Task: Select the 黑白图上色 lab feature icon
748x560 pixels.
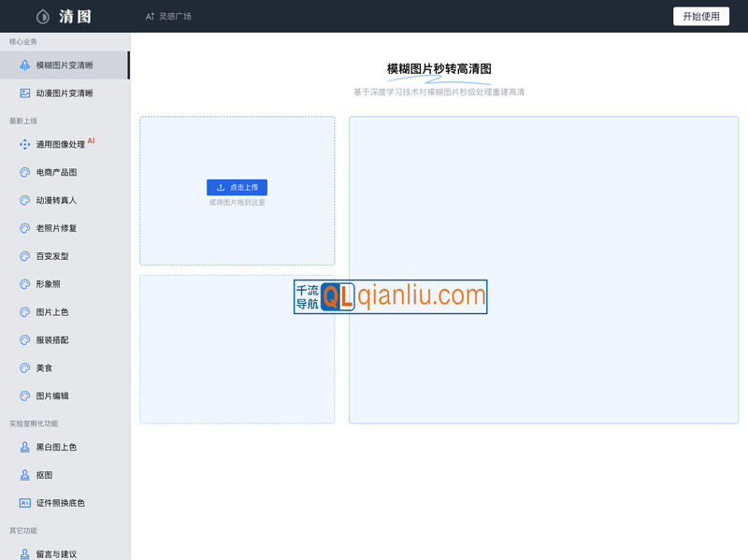Action: tap(26, 447)
